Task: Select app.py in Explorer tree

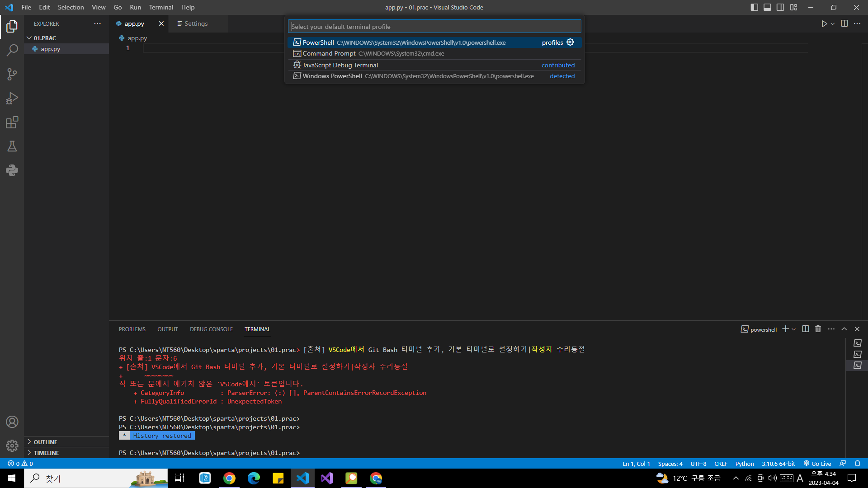Action: click(x=66, y=49)
